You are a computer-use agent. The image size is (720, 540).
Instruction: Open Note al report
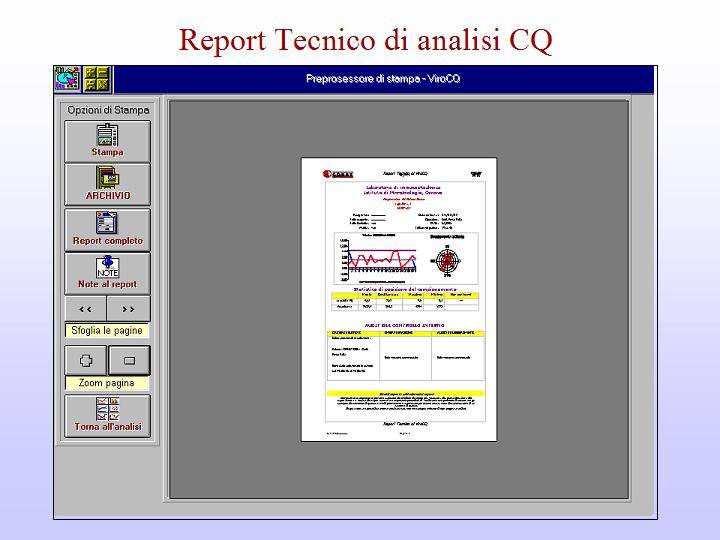[x=107, y=272]
